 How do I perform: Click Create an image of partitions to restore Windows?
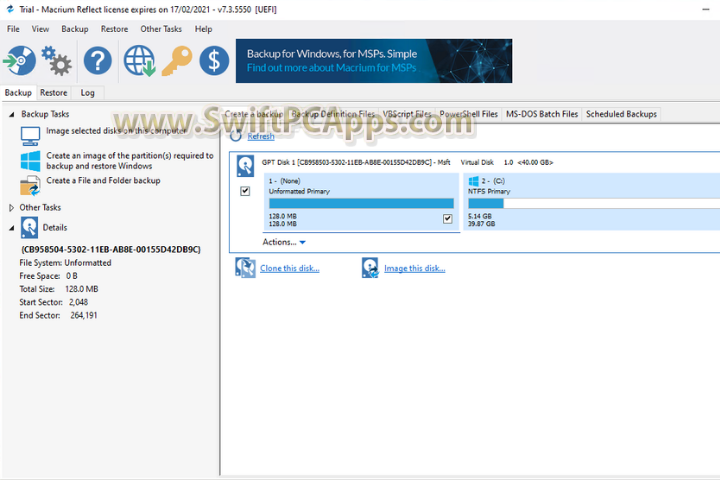click(130, 161)
